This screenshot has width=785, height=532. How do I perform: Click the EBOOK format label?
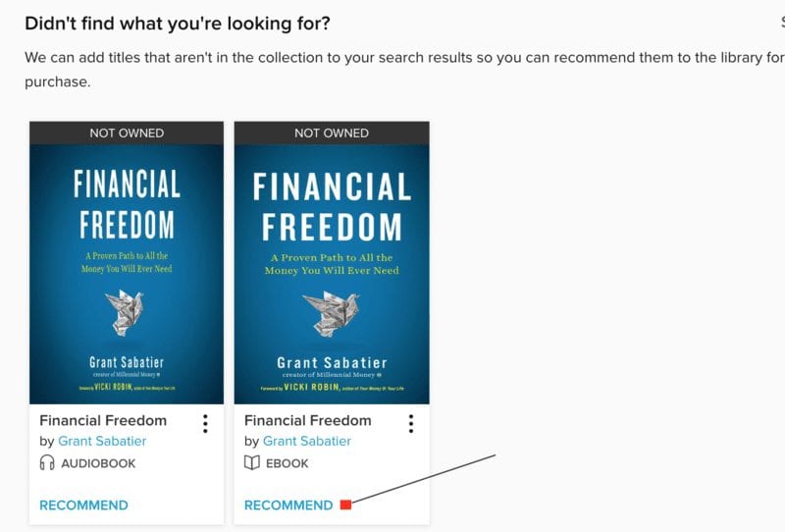point(287,463)
